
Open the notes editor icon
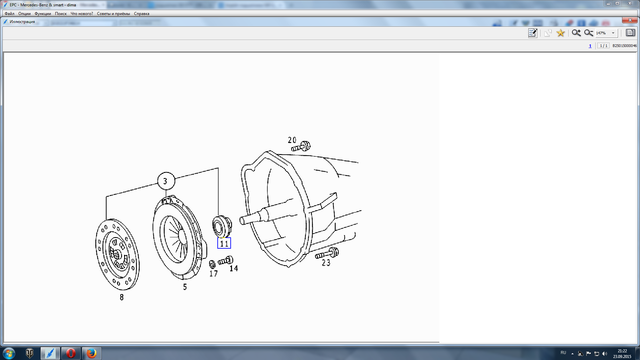533,33
